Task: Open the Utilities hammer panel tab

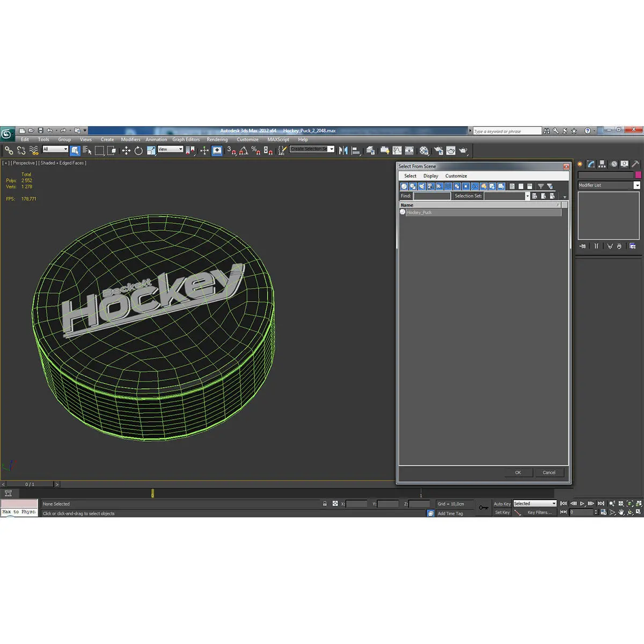Action: [x=635, y=164]
